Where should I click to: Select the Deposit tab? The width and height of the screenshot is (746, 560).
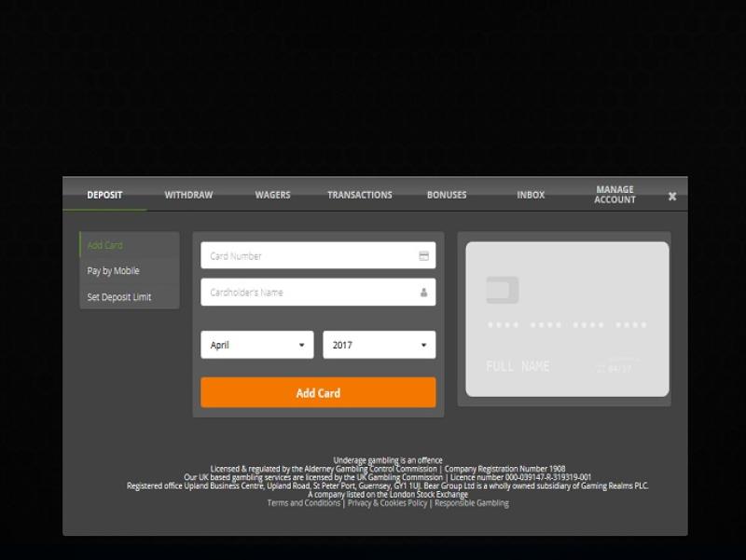104,195
